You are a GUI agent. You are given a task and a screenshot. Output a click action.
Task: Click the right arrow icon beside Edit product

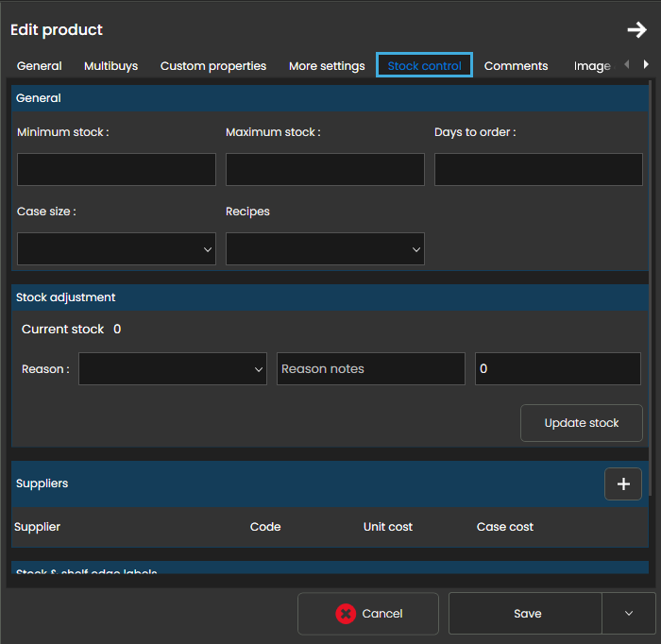[636, 30]
